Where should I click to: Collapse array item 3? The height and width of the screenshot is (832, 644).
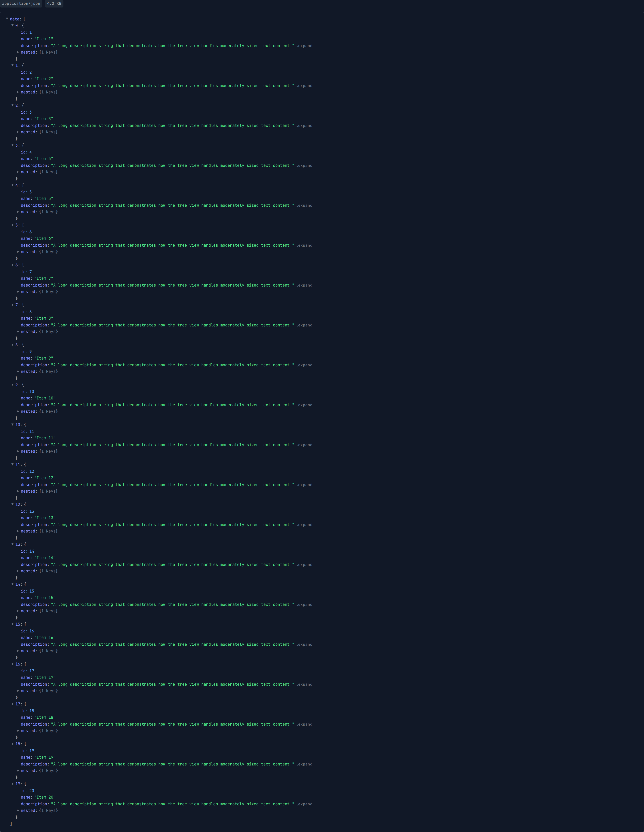point(13,145)
